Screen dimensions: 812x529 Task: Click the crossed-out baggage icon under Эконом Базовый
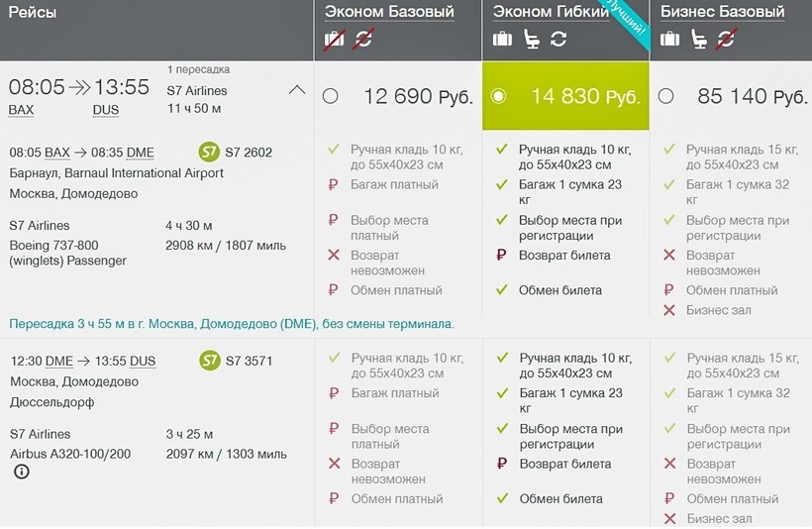tap(335, 40)
